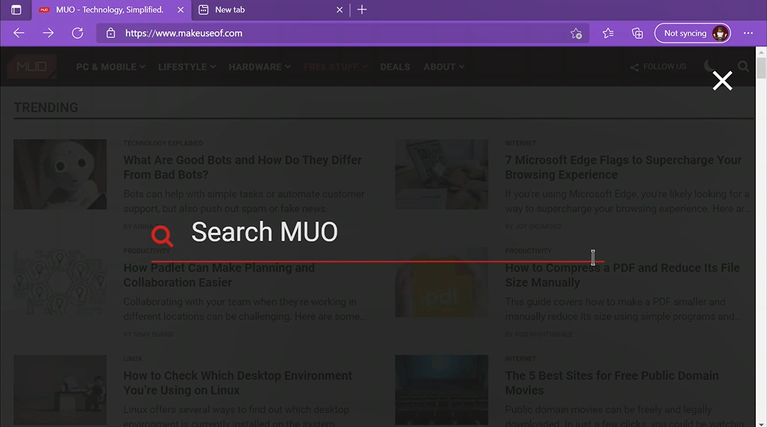The width and height of the screenshot is (767, 427).
Task: Toggle dark mode moon icon
Action: point(709,66)
